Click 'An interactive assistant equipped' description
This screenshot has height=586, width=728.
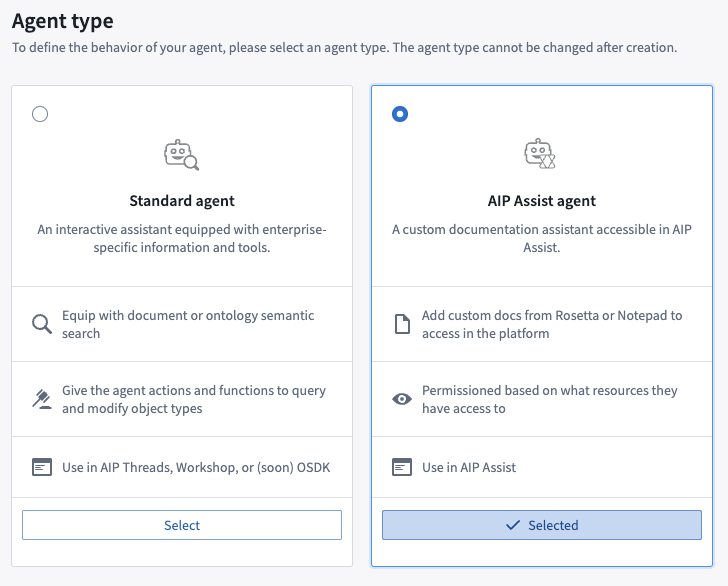pyautogui.click(x=182, y=238)
